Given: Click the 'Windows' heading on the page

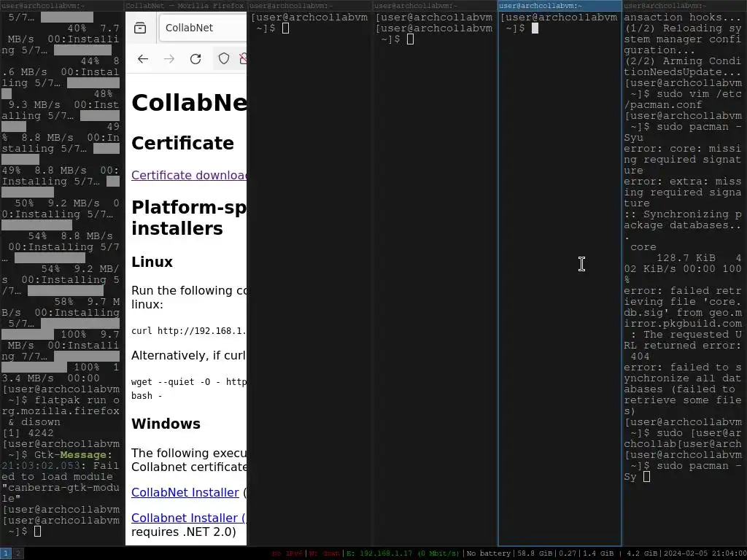Looking at the screenshot, I should (x=166, y=424).
